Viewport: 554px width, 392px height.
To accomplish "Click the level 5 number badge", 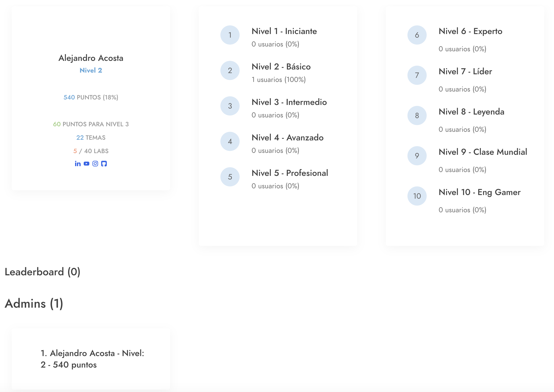I will 230,177.
